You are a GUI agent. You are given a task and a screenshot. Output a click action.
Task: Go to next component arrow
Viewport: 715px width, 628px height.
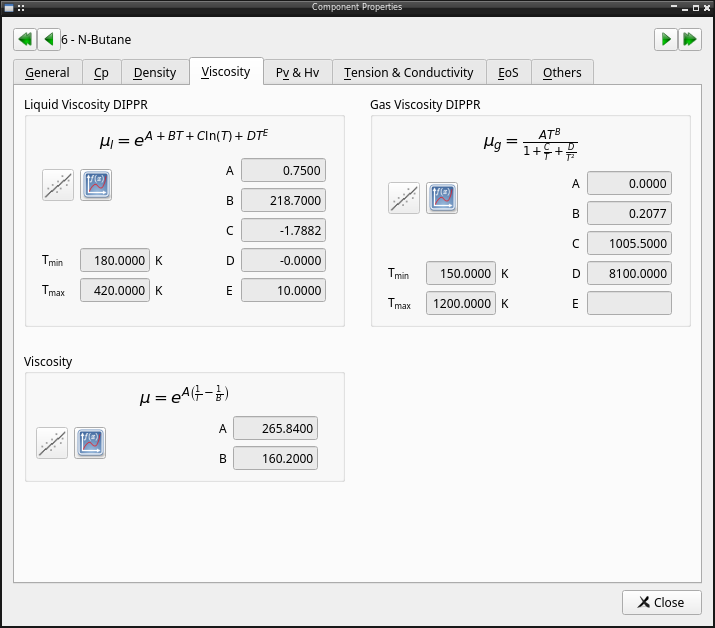666,39
